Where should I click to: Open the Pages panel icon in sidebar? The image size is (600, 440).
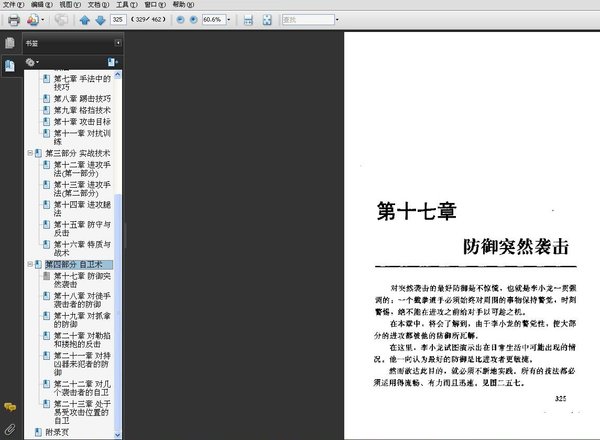tap(10, 43)
